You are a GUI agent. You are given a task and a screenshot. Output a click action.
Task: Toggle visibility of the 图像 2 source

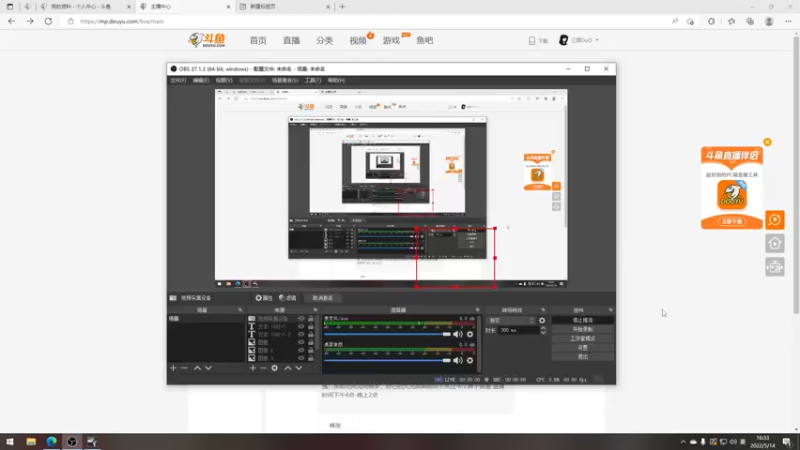pos(301,350)
